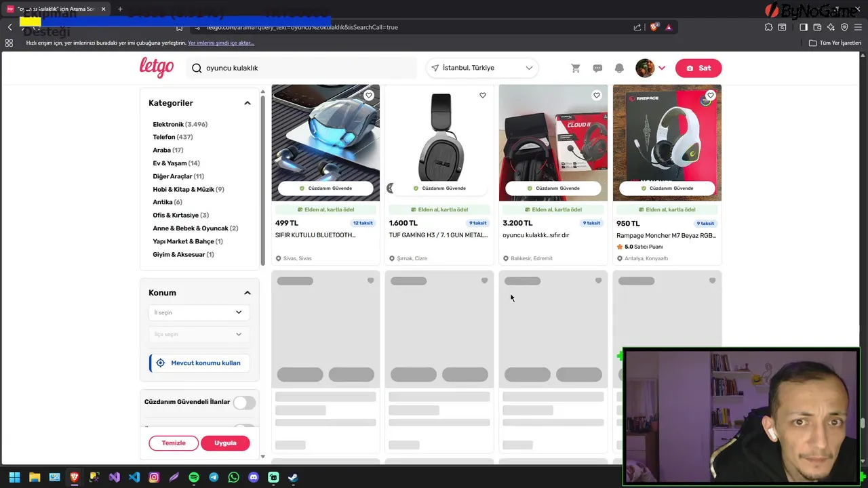This screenshot has height=488, width=868.
Task: Open Instagram from the taskbar
Action: 154,477
